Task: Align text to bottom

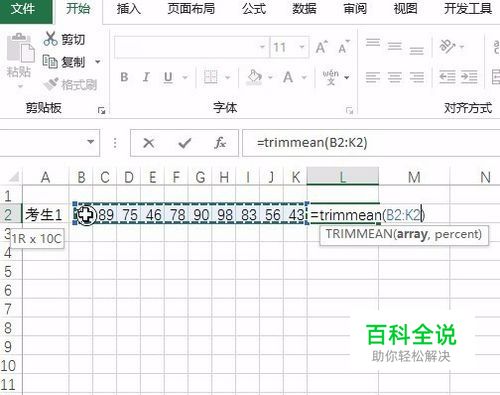Action: [417, 50]
